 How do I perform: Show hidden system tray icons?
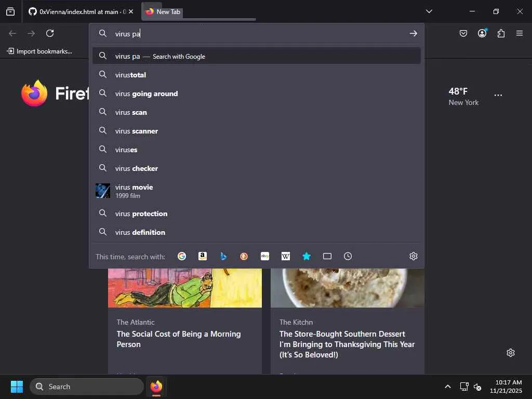click(448, 387)
